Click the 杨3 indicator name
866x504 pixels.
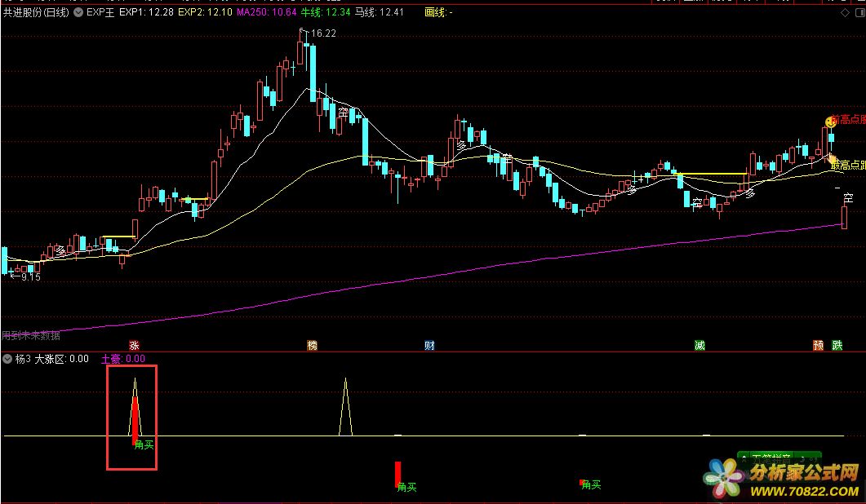[x=23, y=359]
